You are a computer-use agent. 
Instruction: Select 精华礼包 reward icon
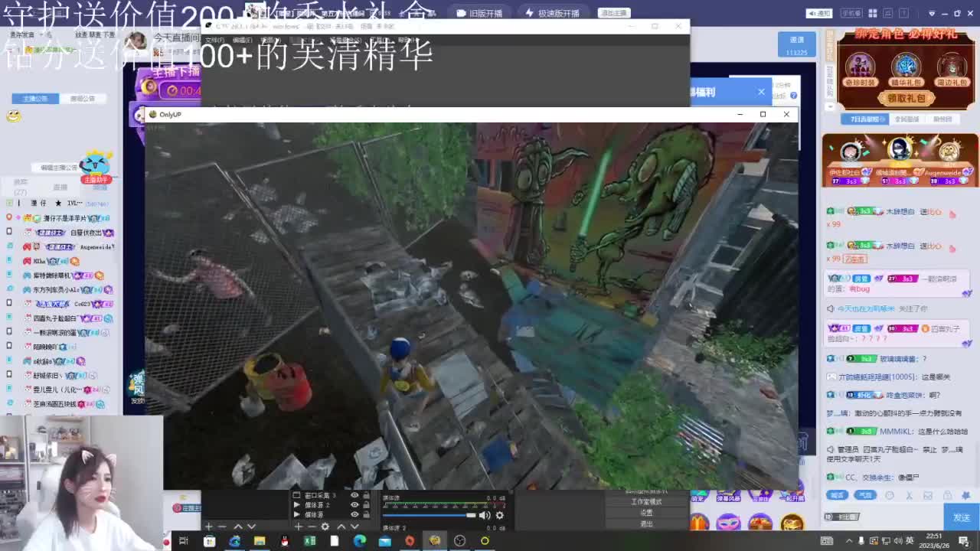pyautogui.click(x=906, y=68)
